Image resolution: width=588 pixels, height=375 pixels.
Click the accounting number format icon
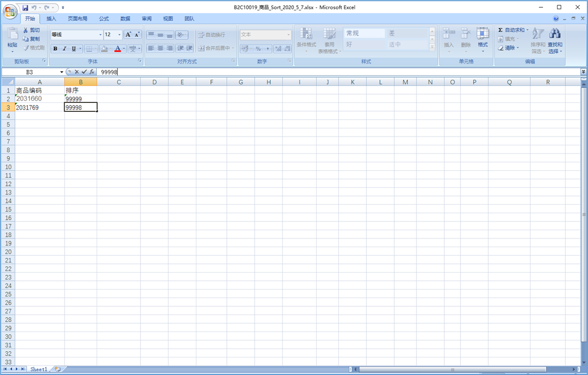coord(244,49)
